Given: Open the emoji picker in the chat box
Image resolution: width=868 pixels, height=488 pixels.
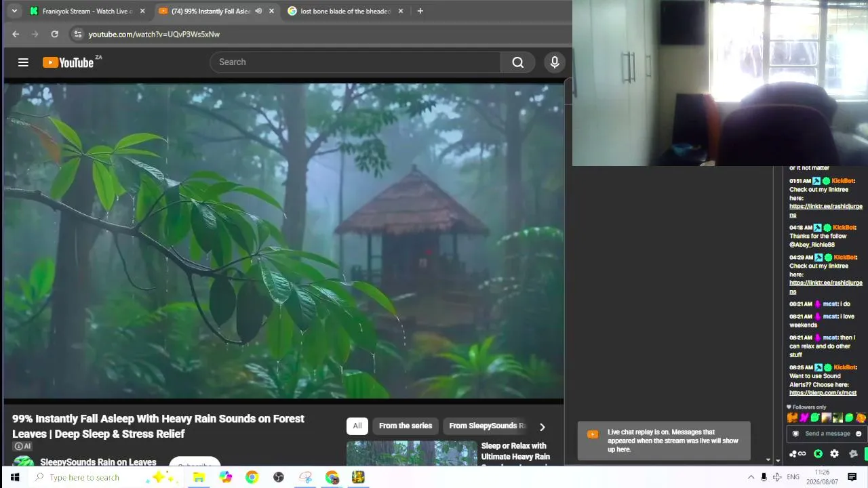Looking at the screenshot, I should pos(859,434).
